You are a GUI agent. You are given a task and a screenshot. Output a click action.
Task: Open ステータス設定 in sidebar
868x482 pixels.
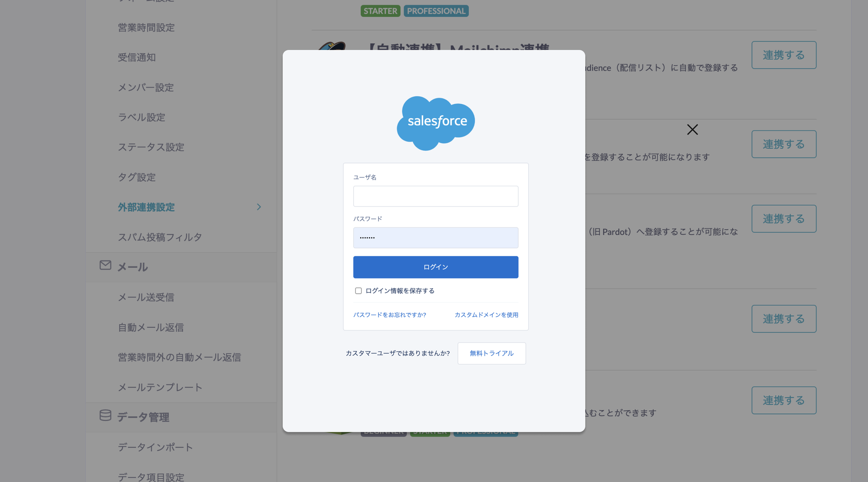[x=151, y=148]
